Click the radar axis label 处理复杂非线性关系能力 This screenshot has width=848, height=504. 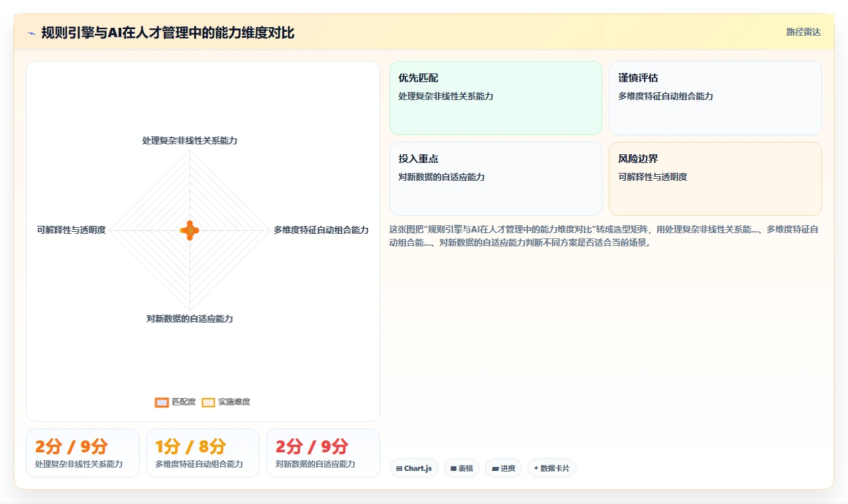tap(189, 140)
